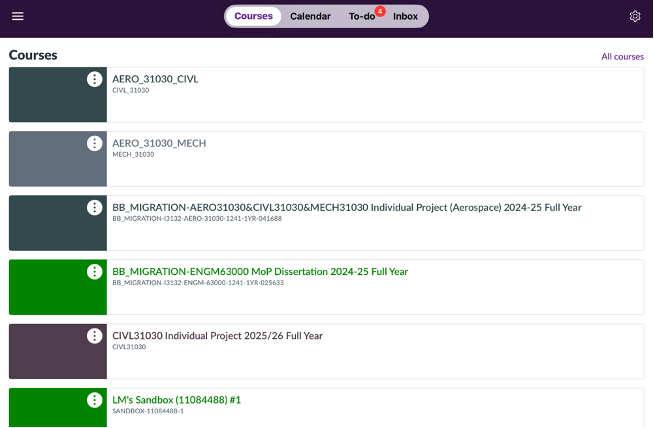Select the Courses tab
The width and height of the screenshot is (654, 428).
coord(253,17)
